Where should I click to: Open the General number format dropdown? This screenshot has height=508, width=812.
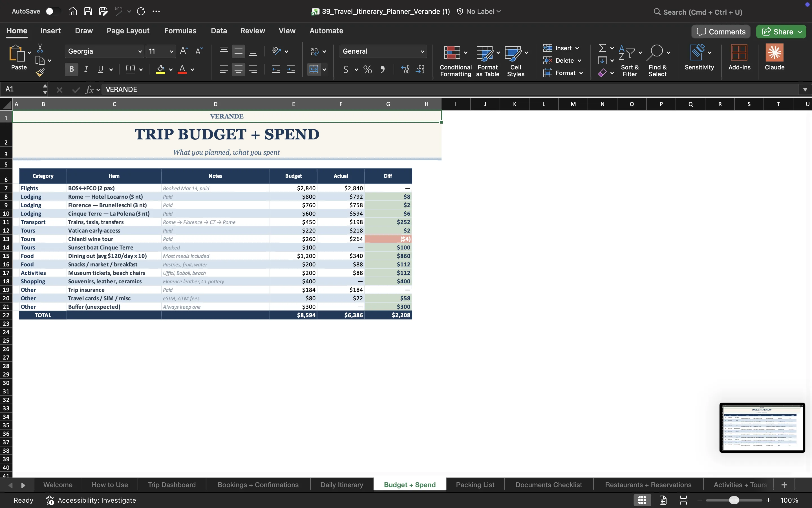point(422,51)
